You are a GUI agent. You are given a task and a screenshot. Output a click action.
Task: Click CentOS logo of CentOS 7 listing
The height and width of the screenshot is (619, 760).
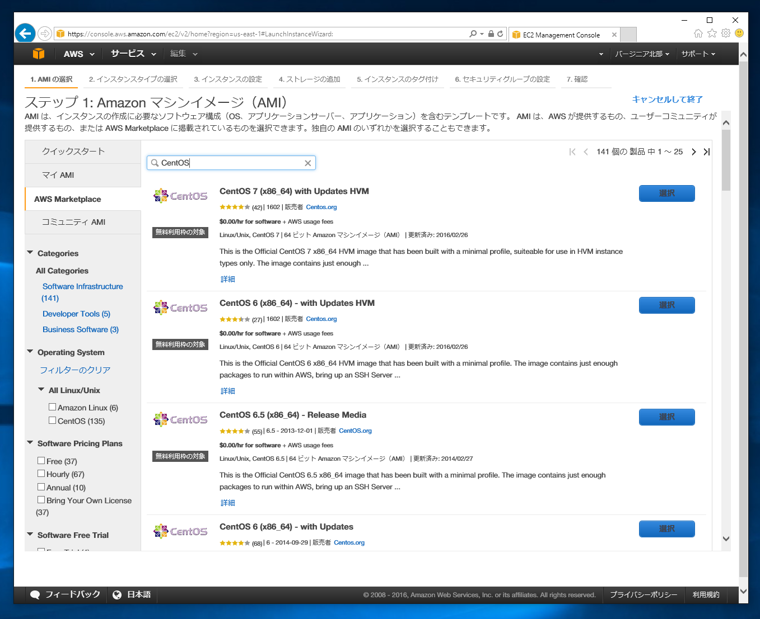[180, 196]
